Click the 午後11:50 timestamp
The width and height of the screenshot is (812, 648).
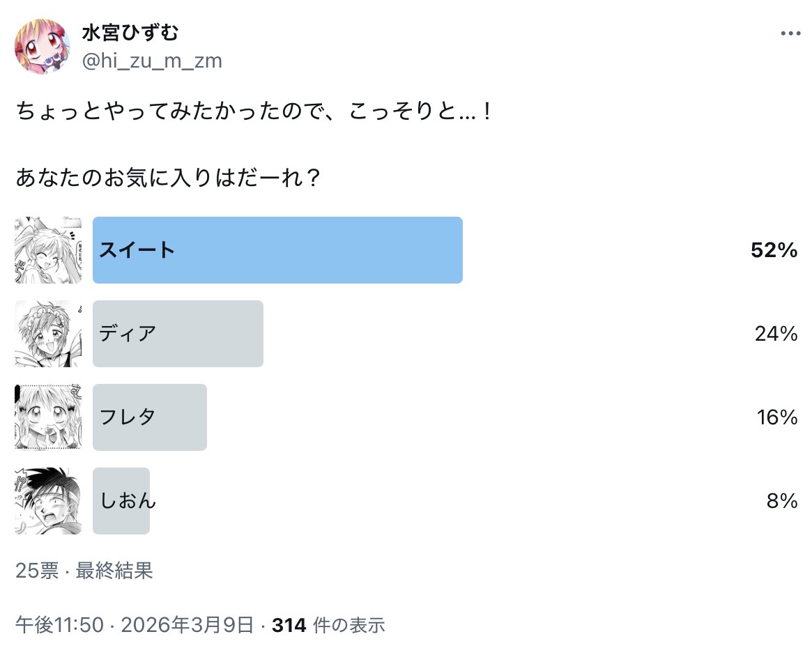pyautogui.click(x=59, y=625)
